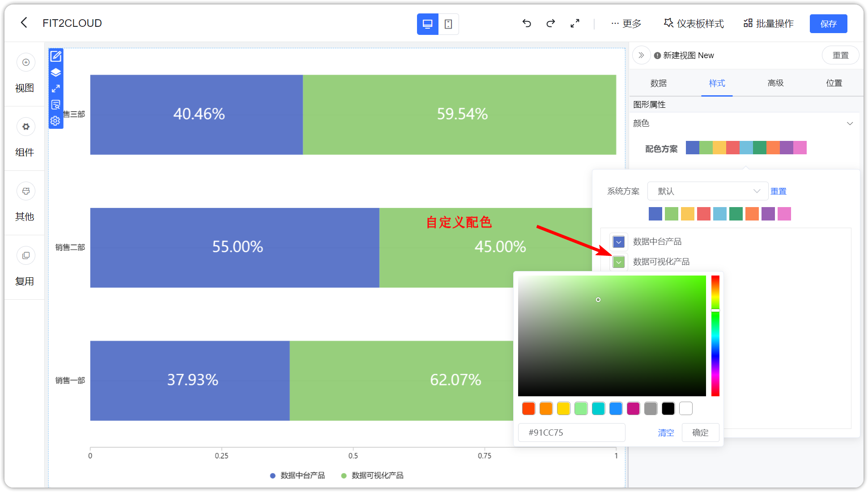The image size is (868, 492).
Task: Open chart settings gear icon
Action: tap(55, 121)
